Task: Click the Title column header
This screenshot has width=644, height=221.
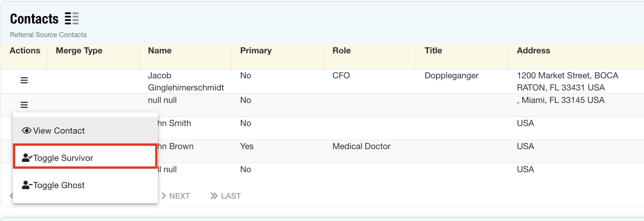Action: click(433, 51)
